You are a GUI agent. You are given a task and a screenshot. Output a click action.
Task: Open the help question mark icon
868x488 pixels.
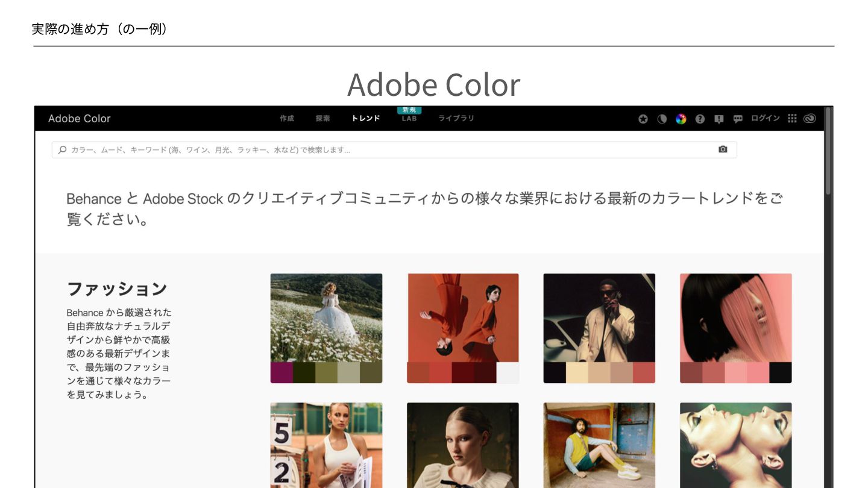pyautogui.click(x=700, y=119)
